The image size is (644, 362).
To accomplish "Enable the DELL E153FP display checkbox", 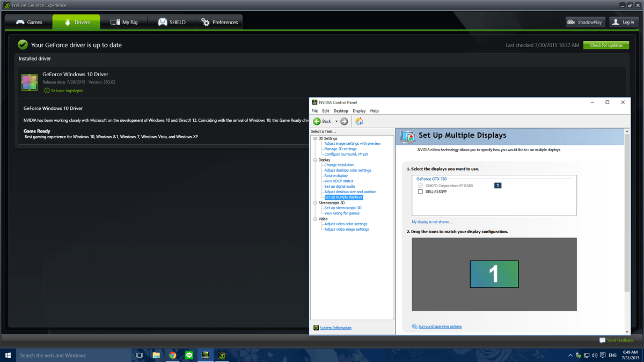I will point(420,190).
